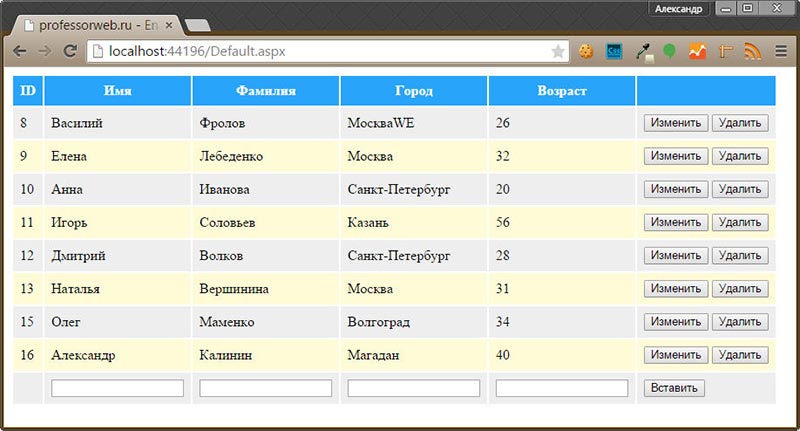Viewport: 800px width, 431px height.
Task: Click Удалить for row Елена
Action: click(740, 156)
